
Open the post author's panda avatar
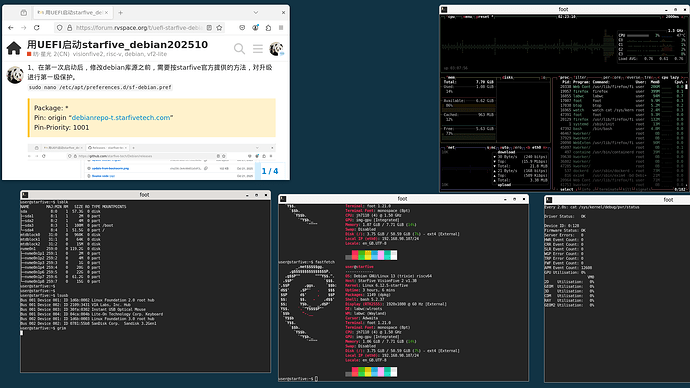(15, 75)
